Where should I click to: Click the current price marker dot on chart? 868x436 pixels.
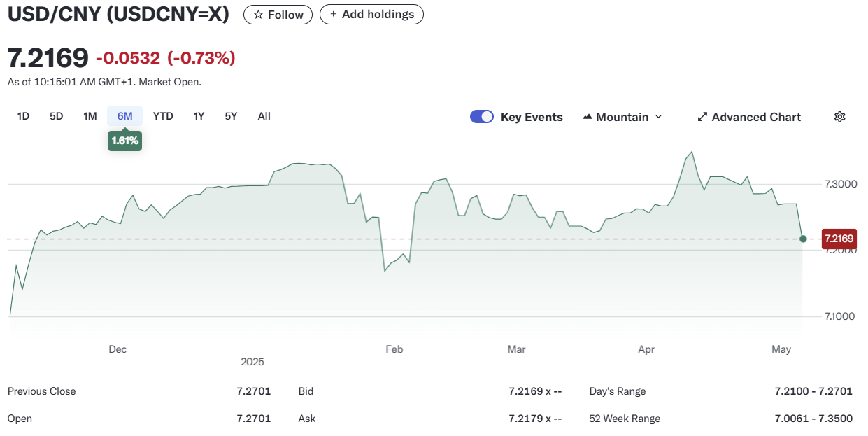click(803, 239)
